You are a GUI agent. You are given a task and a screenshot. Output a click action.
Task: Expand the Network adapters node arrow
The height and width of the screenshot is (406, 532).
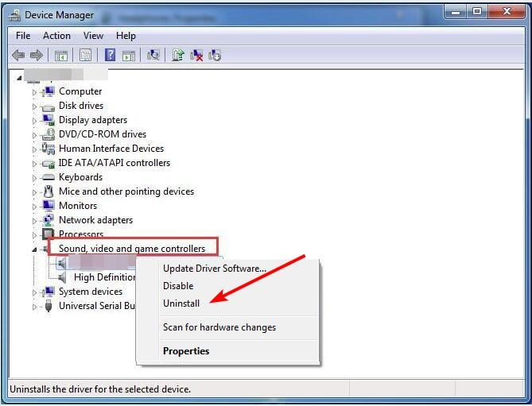pos(34,221)
